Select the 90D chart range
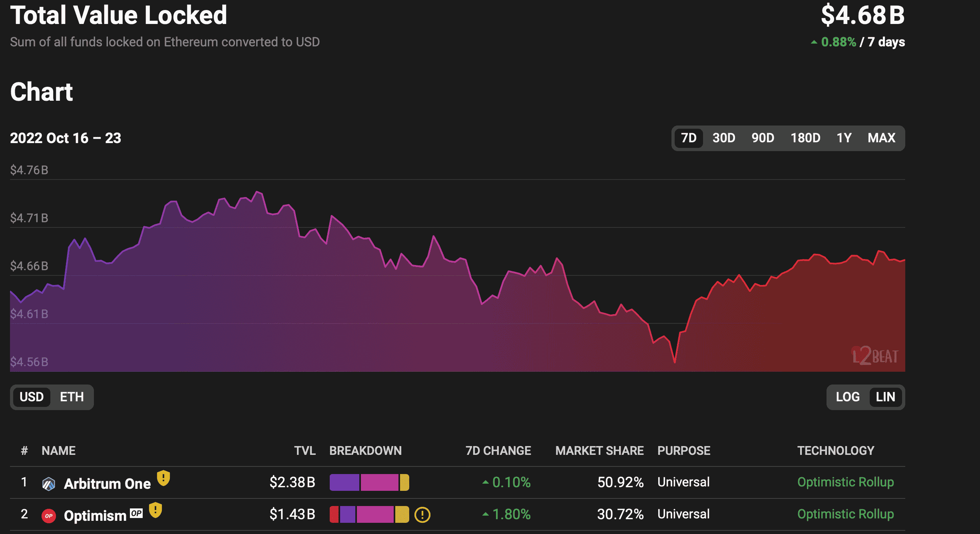The width and height of the screenshot is (980, 534). click(x=763, y=138)
